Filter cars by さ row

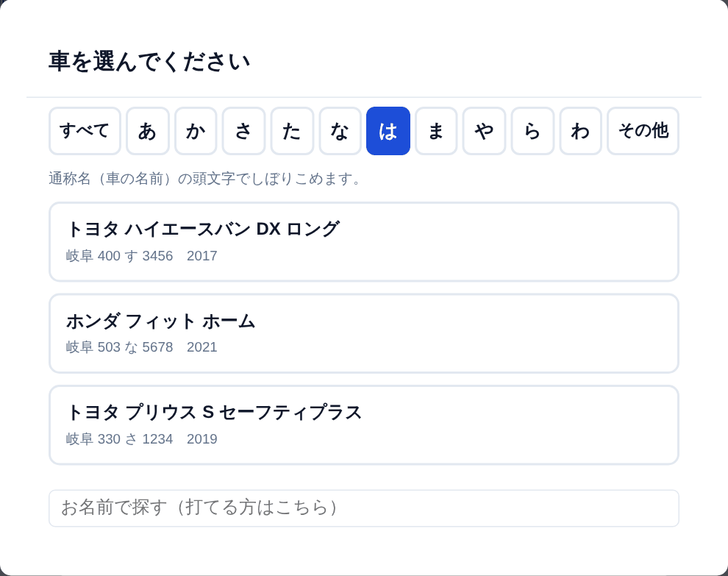(x=243, y=131)
